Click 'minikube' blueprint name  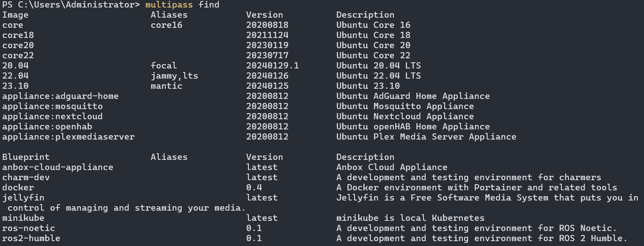[x=23, y=218]
